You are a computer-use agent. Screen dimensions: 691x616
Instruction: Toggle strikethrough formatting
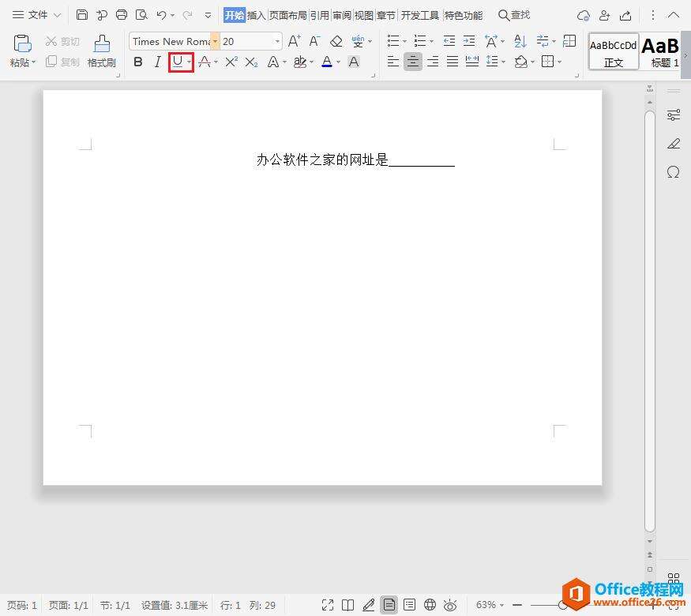[204, 62]
